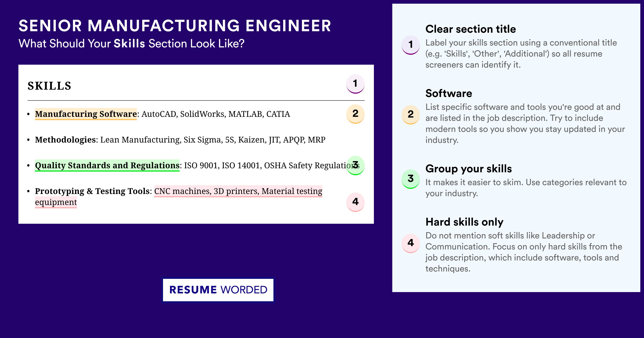Click the purple number 1 badge beside SKILLS
Screen dimensions: 644x338
point(355,84)
